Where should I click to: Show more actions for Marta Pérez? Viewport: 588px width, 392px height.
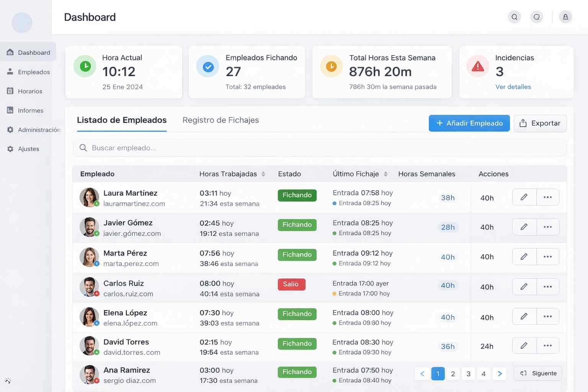click(548, 256)
